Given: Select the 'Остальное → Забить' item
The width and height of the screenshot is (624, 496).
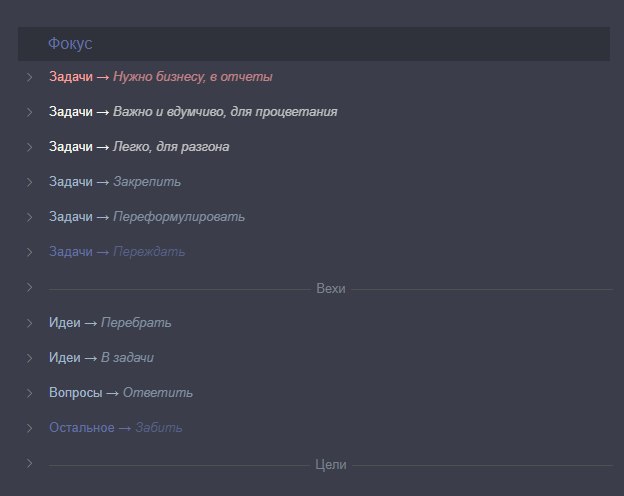Looking at the screenshot, I should [116, 428].
